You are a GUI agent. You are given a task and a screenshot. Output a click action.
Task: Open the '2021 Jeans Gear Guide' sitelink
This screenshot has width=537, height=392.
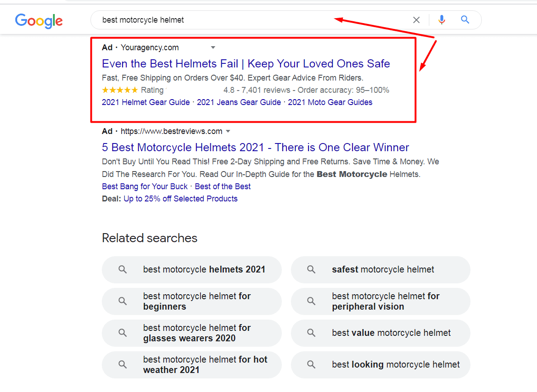coord(239,102)
